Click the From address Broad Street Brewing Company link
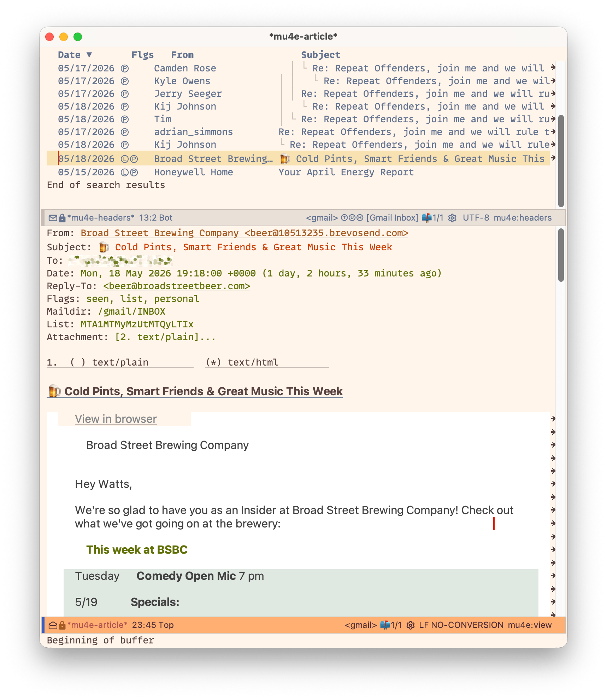 click(x=244, y=233)
